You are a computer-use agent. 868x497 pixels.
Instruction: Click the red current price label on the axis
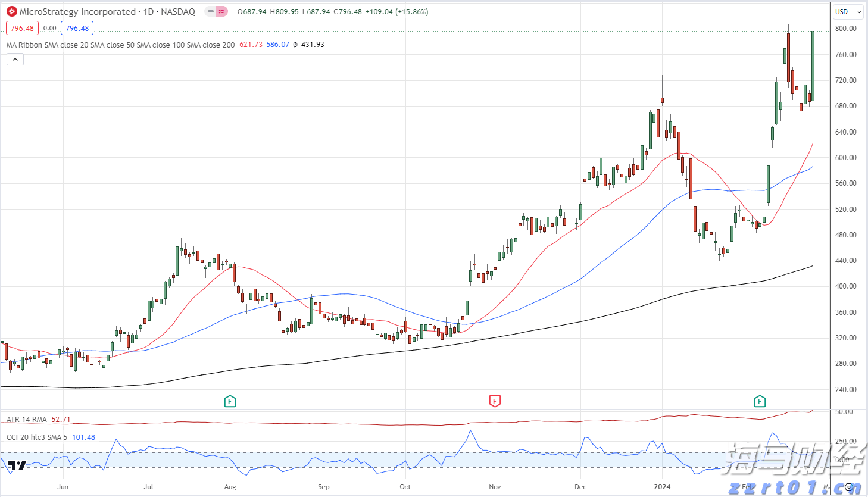click(x=22, y=27)
